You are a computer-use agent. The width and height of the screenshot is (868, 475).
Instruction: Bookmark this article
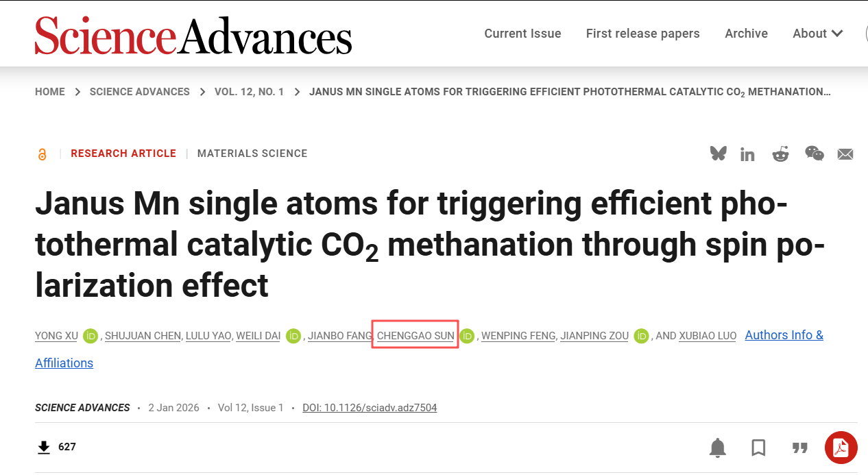click(758, 448)
